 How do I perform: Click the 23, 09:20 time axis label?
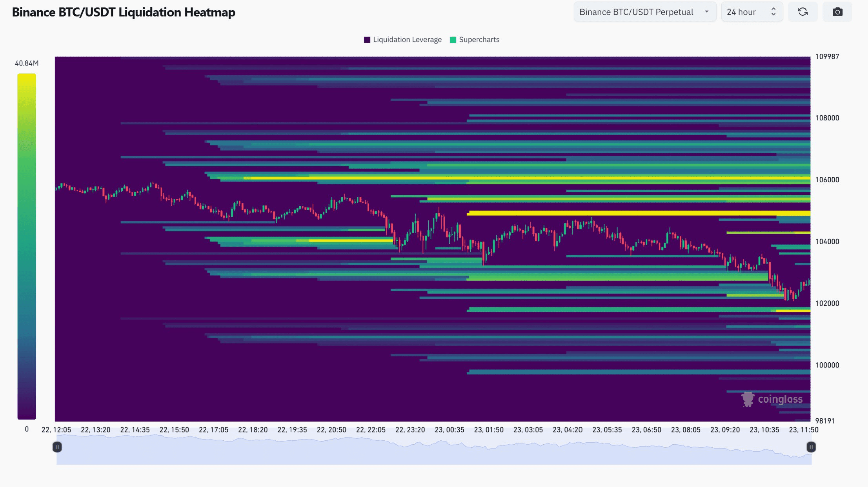(x=725, y=430)
